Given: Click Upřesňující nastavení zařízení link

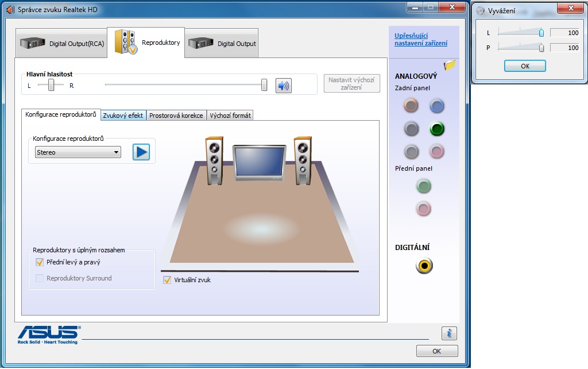Looking at the screenshot, I should tap(421, 40).
